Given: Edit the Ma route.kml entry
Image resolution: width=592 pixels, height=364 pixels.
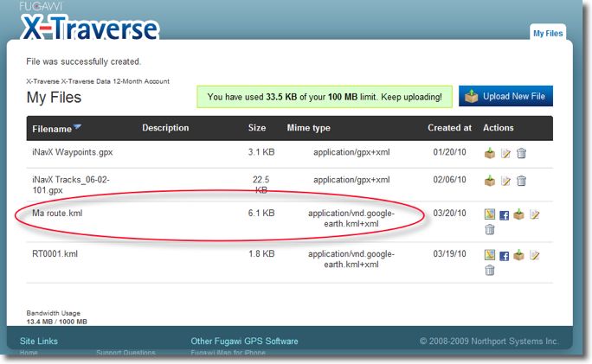Looking at the screenshot, I should [535, 214].
